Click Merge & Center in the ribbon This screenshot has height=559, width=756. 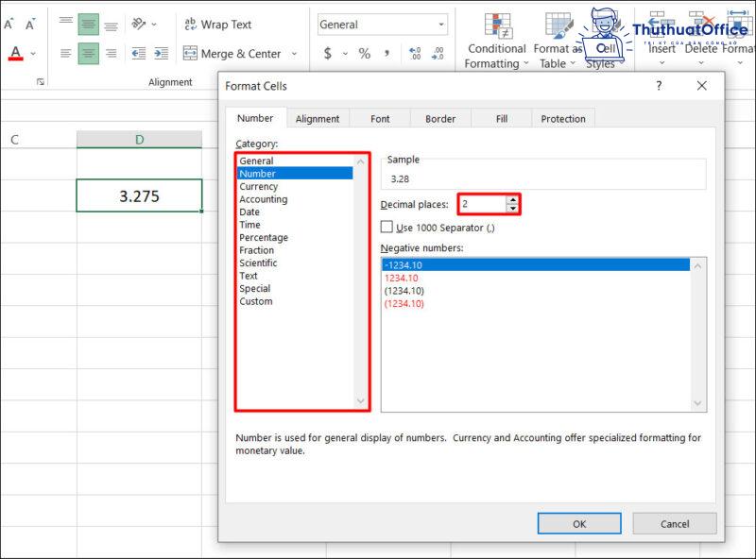click(232, 54)
